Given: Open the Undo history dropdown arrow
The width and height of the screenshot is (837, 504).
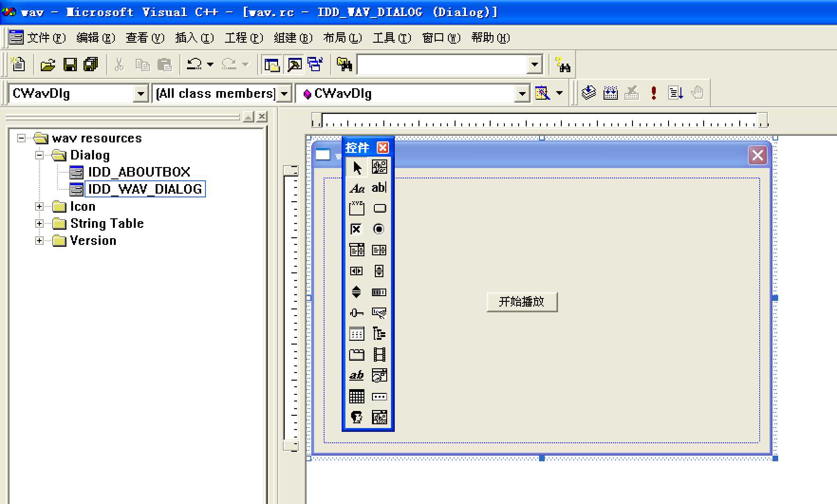Looking at the screenshot, I should pyautogui.click(x=210, y=64).
